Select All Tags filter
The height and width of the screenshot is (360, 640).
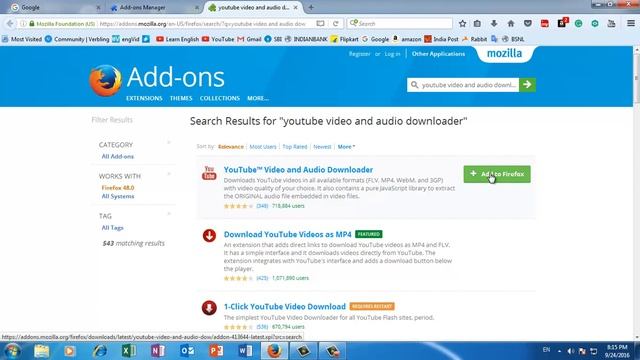(112, 228)
